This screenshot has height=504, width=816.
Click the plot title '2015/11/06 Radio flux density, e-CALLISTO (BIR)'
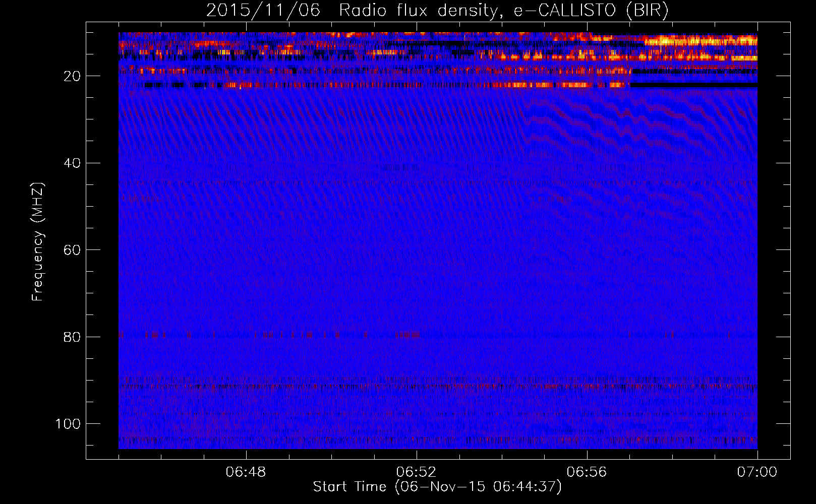tap(437, 11)
